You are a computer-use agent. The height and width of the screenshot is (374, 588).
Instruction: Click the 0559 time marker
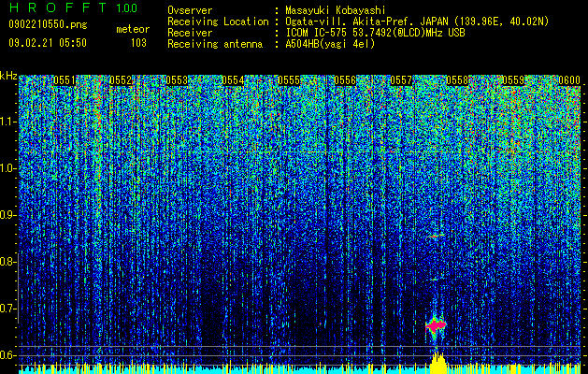click(x=513, y=80)
